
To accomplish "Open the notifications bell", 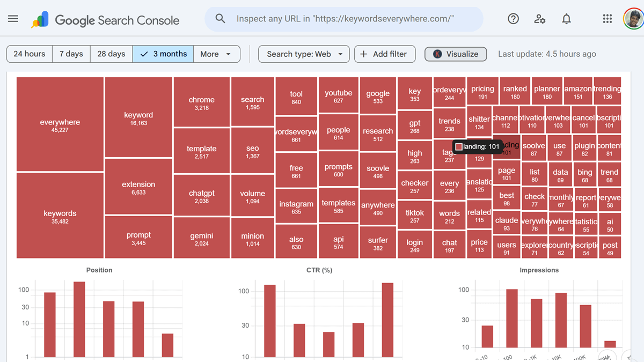I will 566,19.
